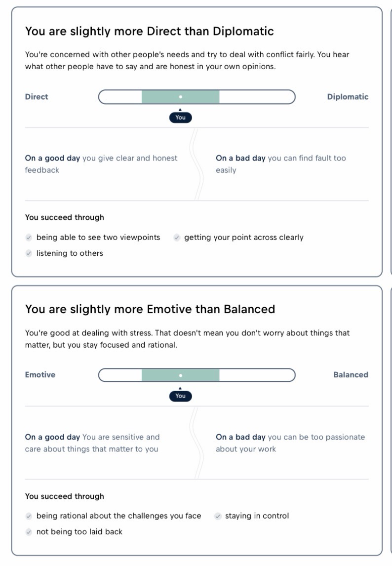Image resolution: width=392 pixels, height=566 pixels.
Task: Click the Emotive–Balanced slider bar
Action: pyautogui.click(x=196, y=375)
